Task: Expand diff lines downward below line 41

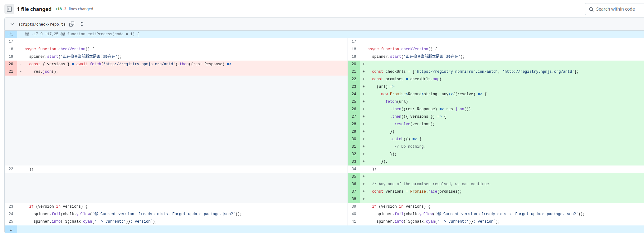Action: point(11,229)
